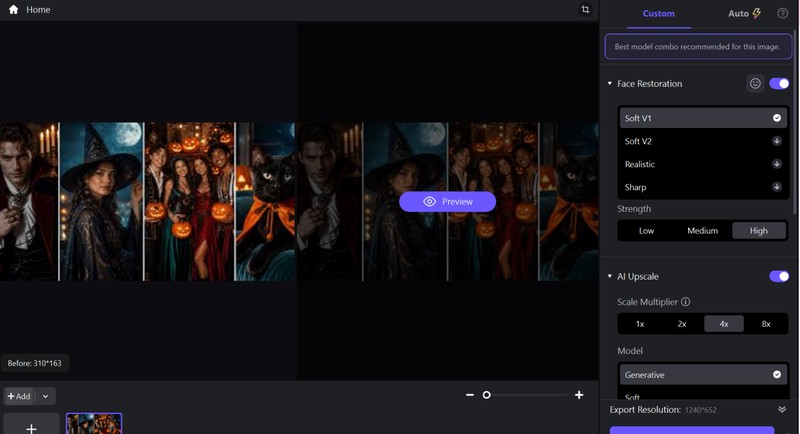Image resolution: width=800 pixels, height=434 pixels.
Task: Click the large plus add-image tile
Action: coord(31,424)
